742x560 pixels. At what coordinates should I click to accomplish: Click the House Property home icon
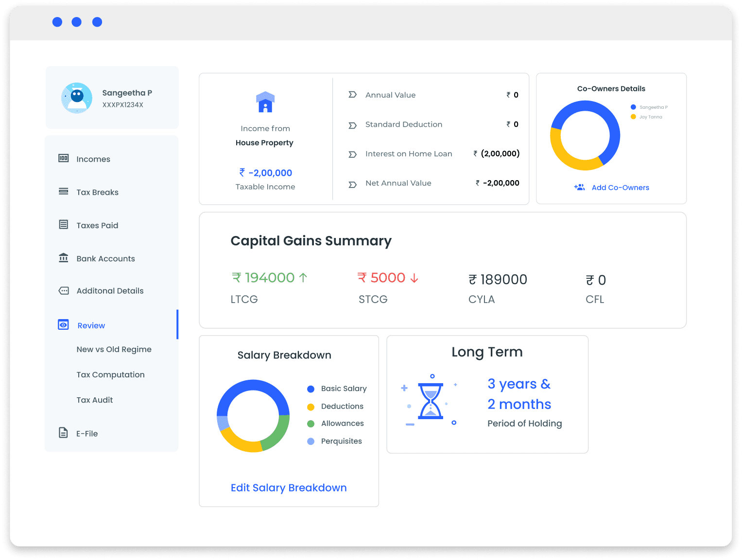265,102
